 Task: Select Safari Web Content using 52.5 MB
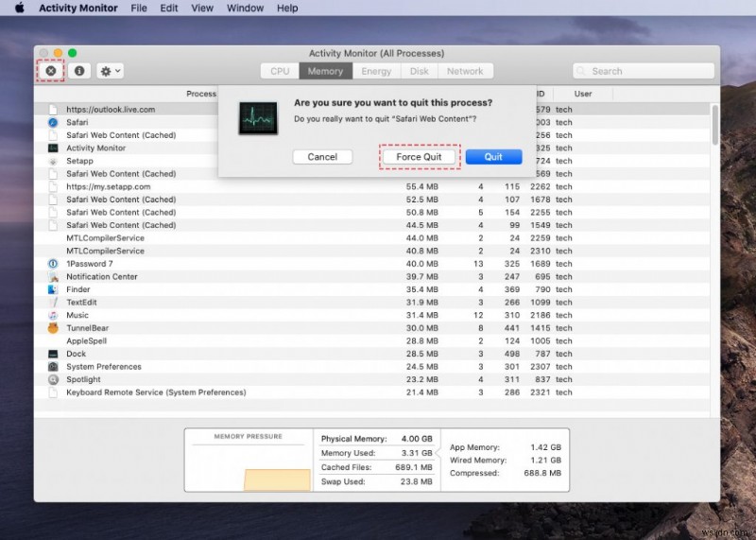coord(371,200)
